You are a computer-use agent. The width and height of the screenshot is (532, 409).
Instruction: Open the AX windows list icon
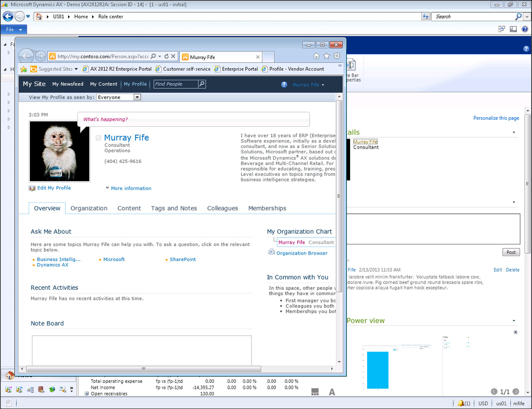(x=502, y=29)
